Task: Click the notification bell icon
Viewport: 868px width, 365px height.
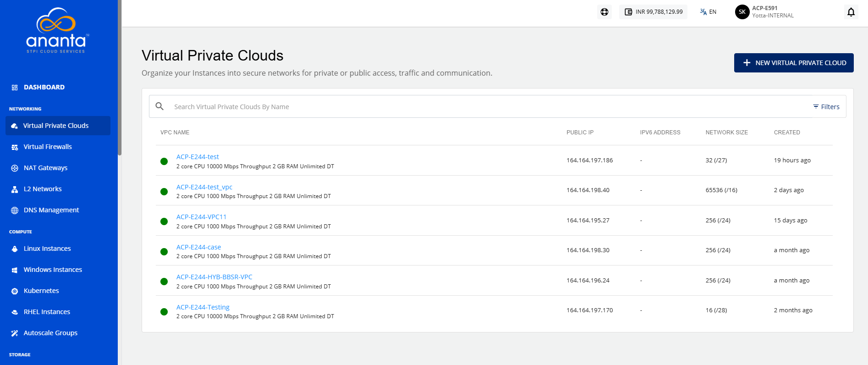Action: tap(851, 12)
